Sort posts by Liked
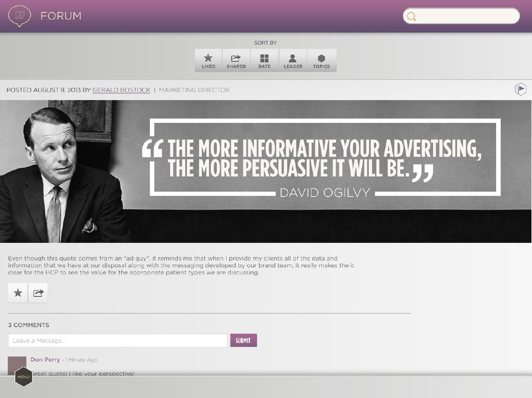This screenshot has height=398, width=532. [x=208, y=60]
